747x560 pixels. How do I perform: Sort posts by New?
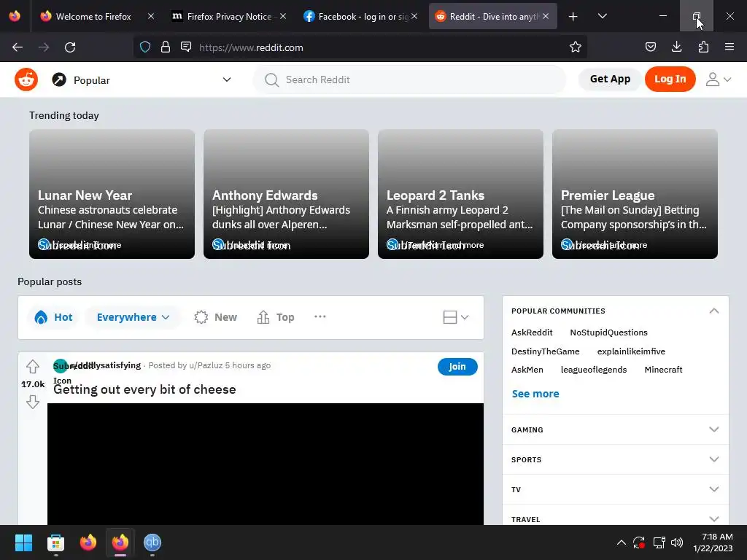coord(215,317)
